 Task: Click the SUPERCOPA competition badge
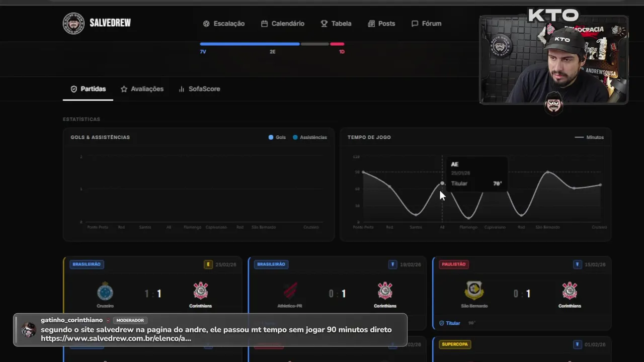[x=455, y=344]
